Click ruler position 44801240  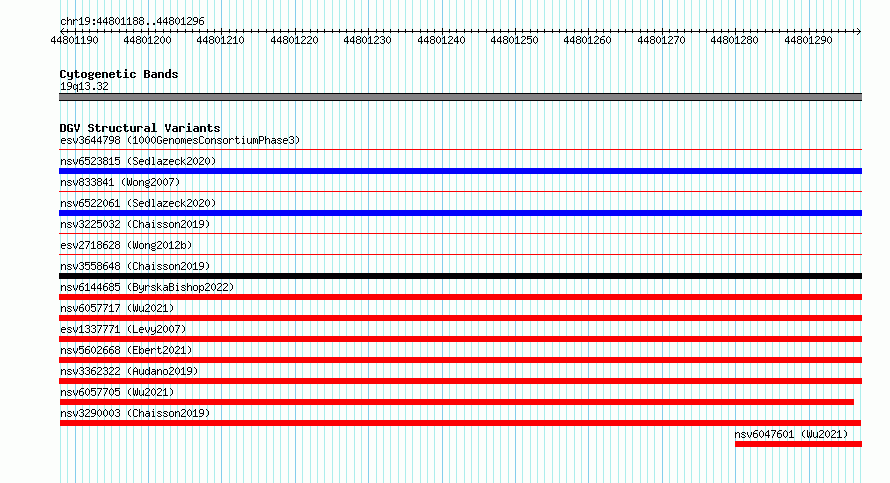pos(441,40)
